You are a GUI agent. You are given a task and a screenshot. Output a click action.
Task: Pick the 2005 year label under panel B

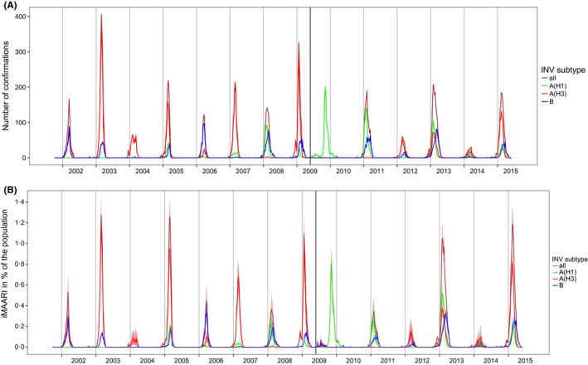tap(182, 361)
